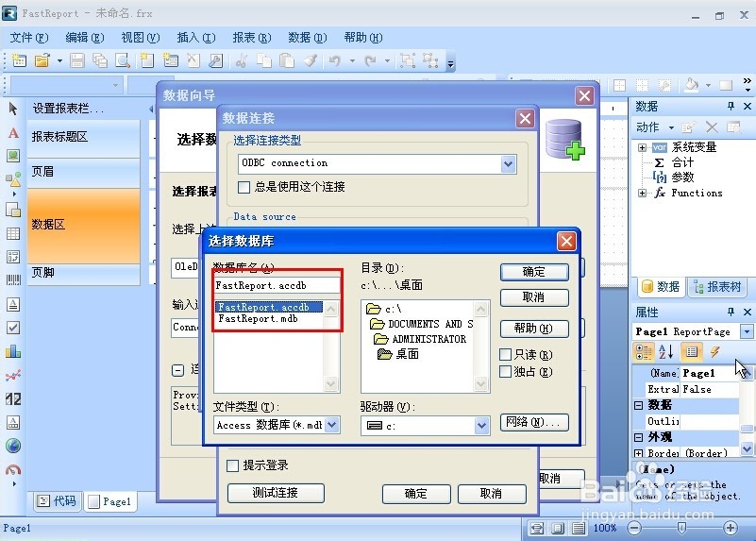Select the CheckBox object tool
Screen dimensions: 756x541
[x=13, y=328]
